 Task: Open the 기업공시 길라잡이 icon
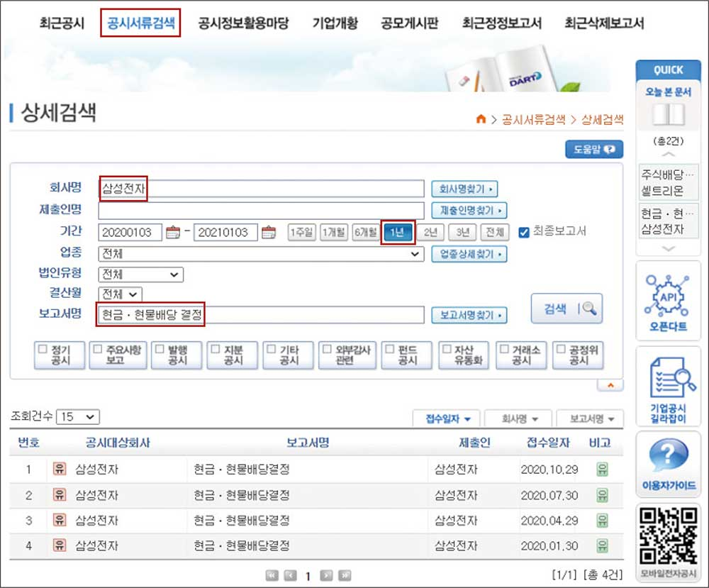point(672,377)
